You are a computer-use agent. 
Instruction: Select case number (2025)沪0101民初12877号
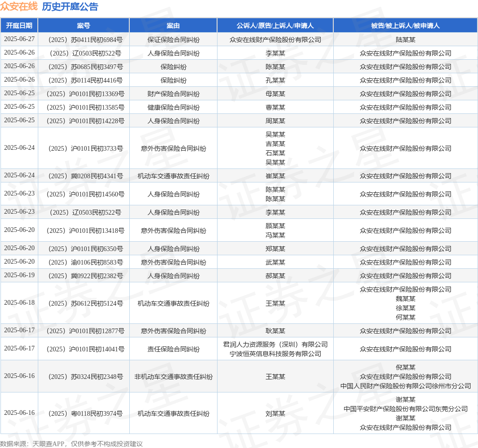coord(84,331)
